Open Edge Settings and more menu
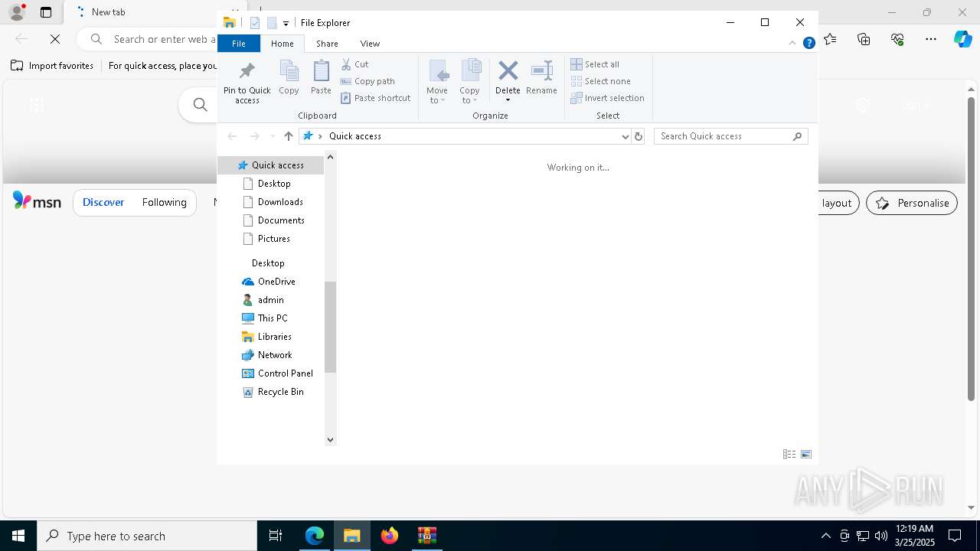 coord(931,39)
